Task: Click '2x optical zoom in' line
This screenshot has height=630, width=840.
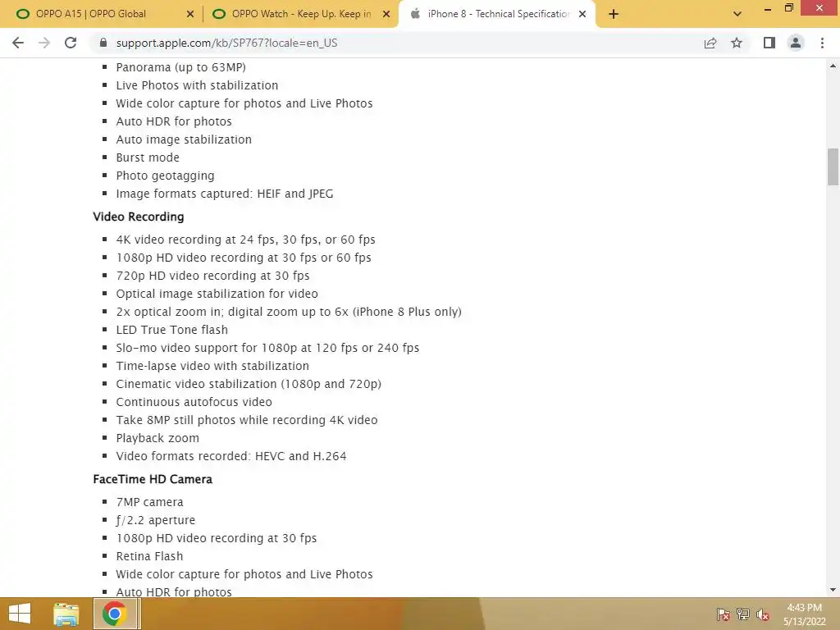Action: click(x=289, y=312)
